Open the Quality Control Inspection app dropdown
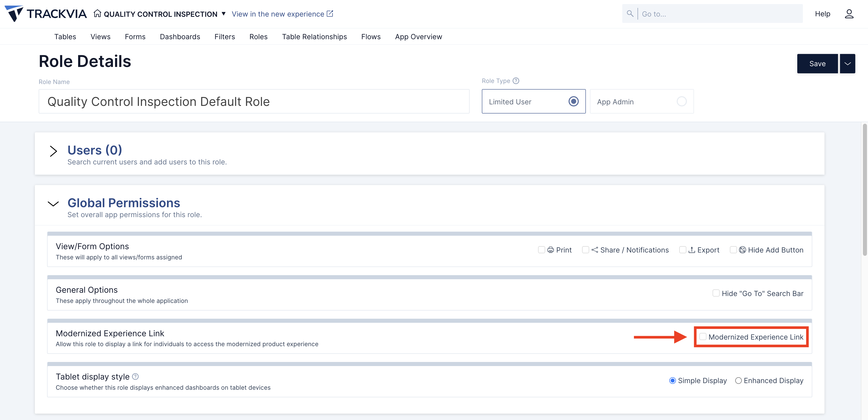The width and height of the screenshot is (868, 420). coord(223,14)
